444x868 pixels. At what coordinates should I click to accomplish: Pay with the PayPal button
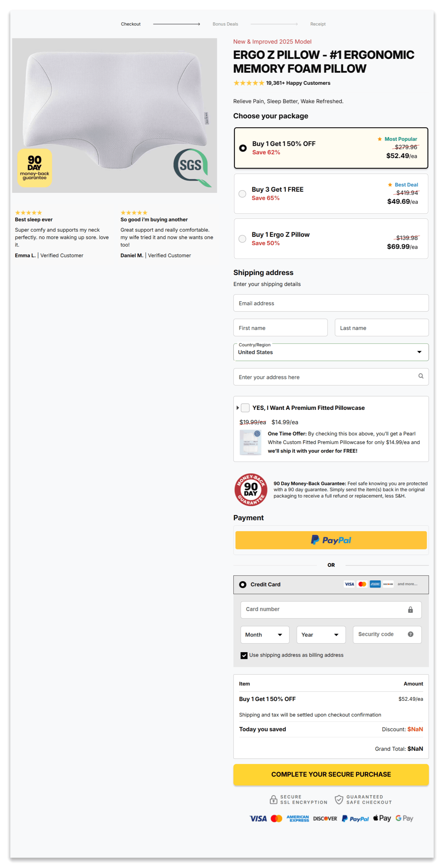[x=331, y=540]
